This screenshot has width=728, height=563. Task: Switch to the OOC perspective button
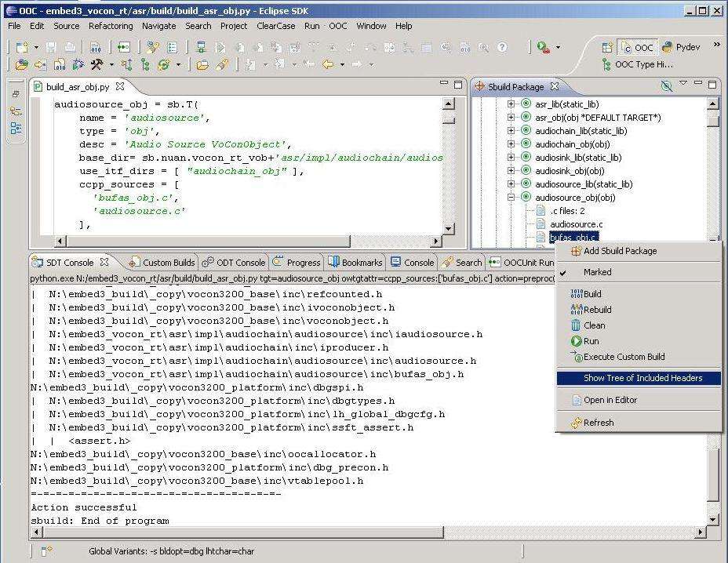click(638, 47)
